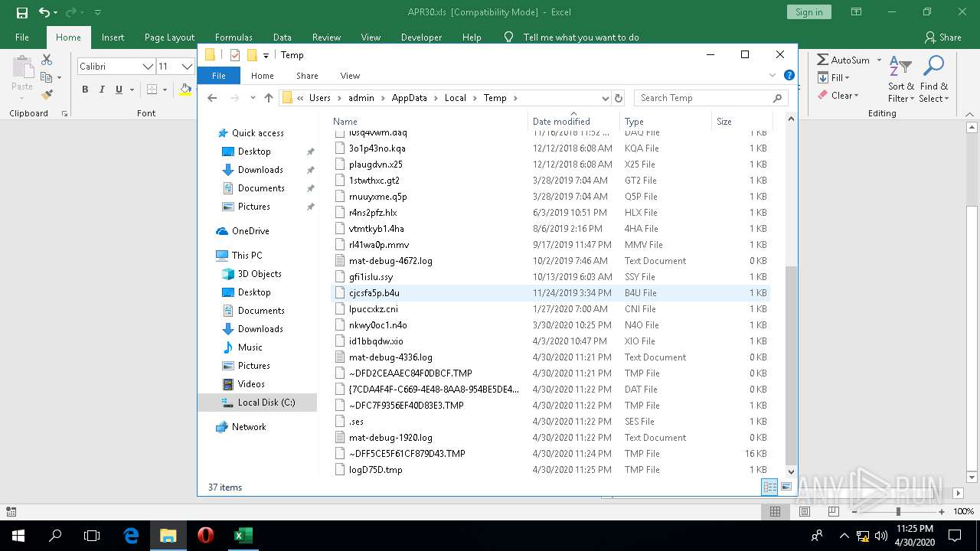Viewport: 980px width, 551px height.
Task: Switch to Details view layout icon
Action: point(770,487)
